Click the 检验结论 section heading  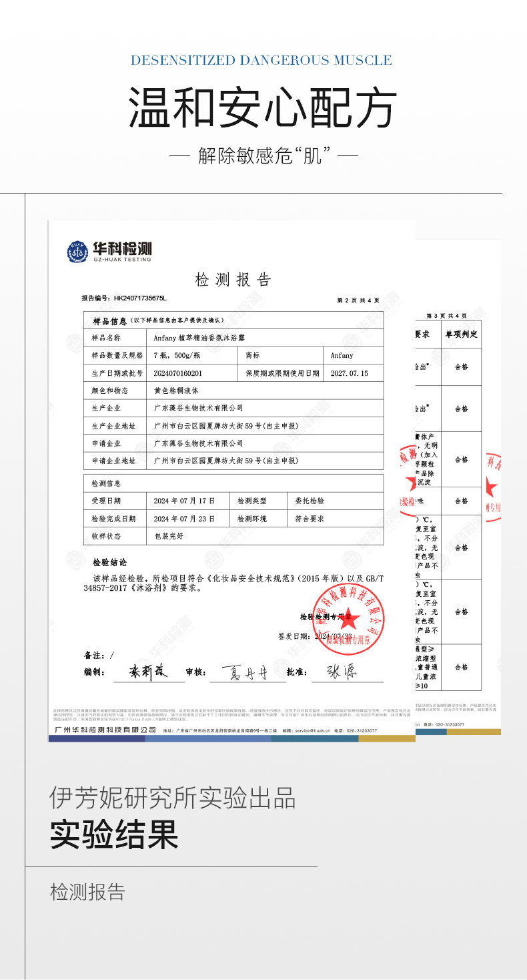tap(109, 563)
